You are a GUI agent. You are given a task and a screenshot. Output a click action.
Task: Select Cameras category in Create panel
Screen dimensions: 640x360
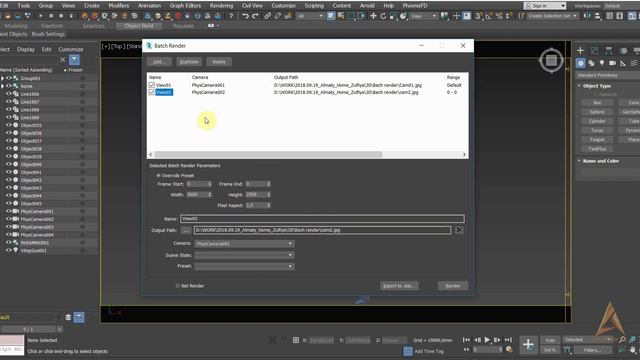click(612, 63)
